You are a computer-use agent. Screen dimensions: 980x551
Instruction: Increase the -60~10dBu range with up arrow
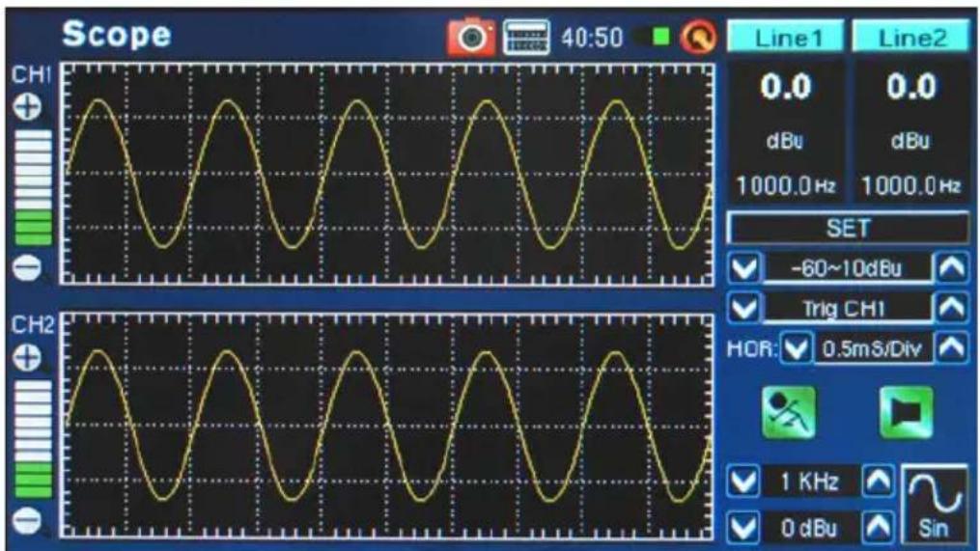tap(952, 268)
